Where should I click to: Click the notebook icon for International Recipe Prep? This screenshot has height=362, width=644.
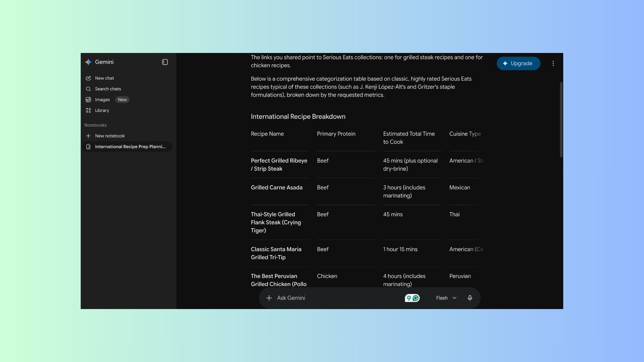coord(88,146)
